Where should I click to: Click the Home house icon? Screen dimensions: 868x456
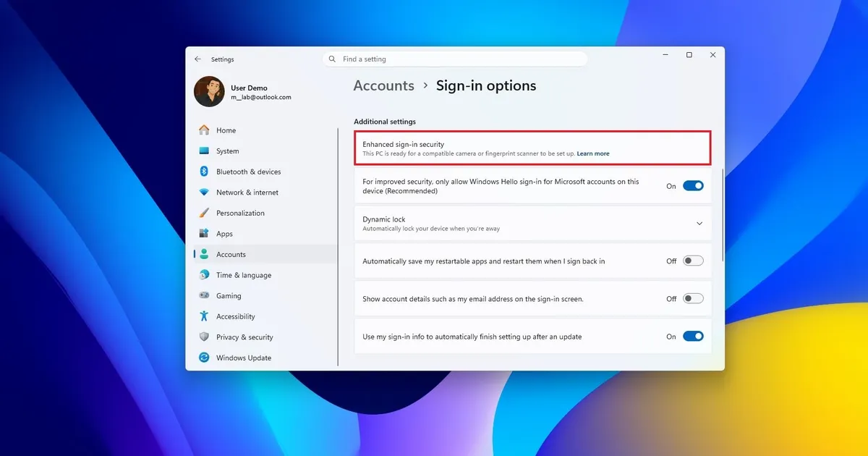coord(204,130)
